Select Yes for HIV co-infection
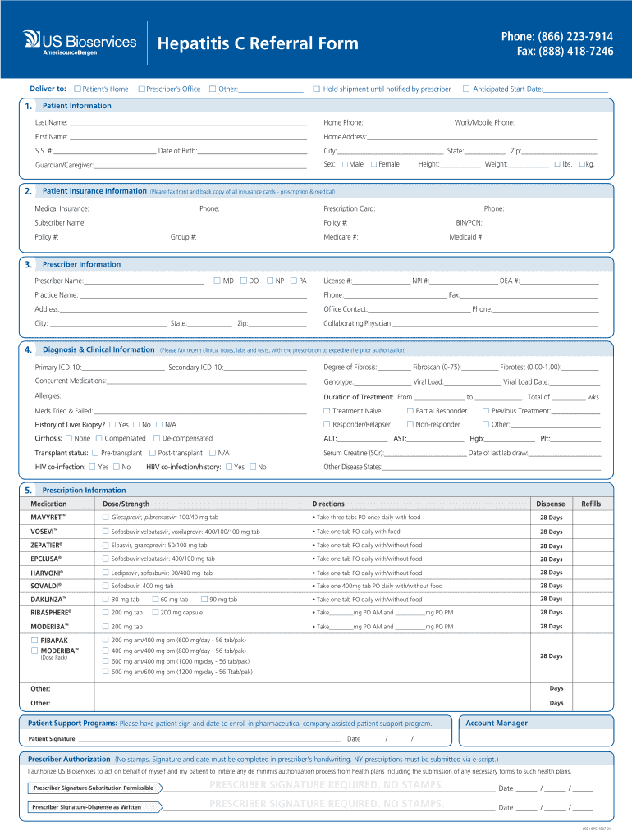Viewport: 632px width, 840px height. click(x=92, y=467)
